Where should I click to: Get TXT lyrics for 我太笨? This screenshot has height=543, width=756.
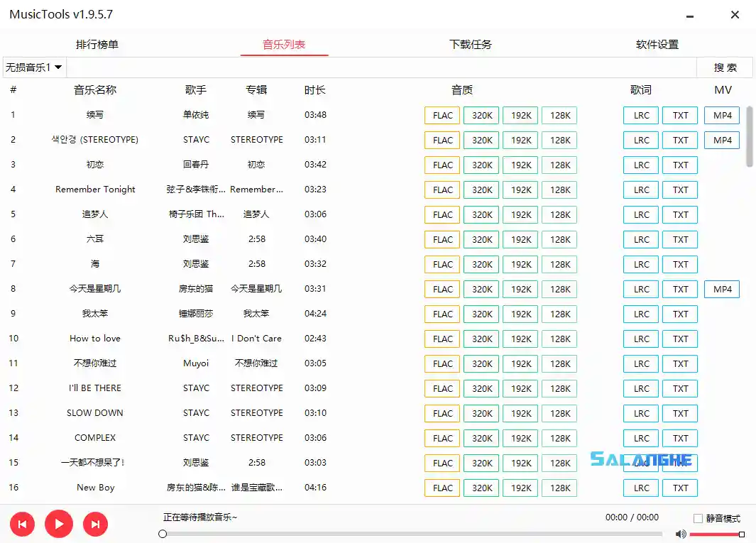[679, 314]
